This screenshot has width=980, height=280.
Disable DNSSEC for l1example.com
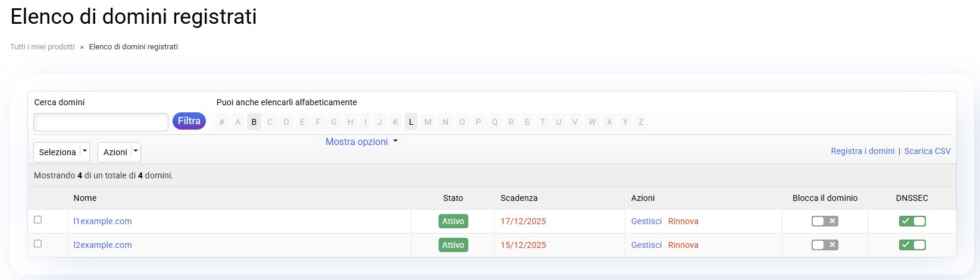pyautogui.click(x=912, y=221)
